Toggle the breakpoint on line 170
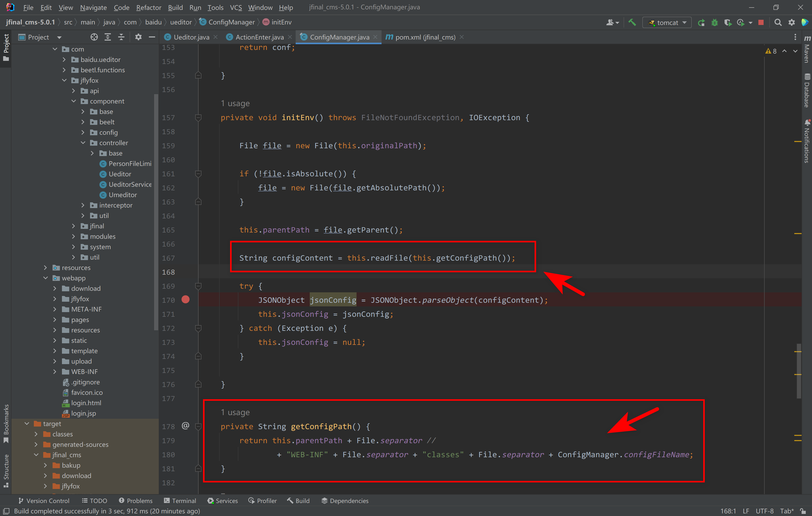The width and height of the screenshot is (812, 516). coord(186,299)
